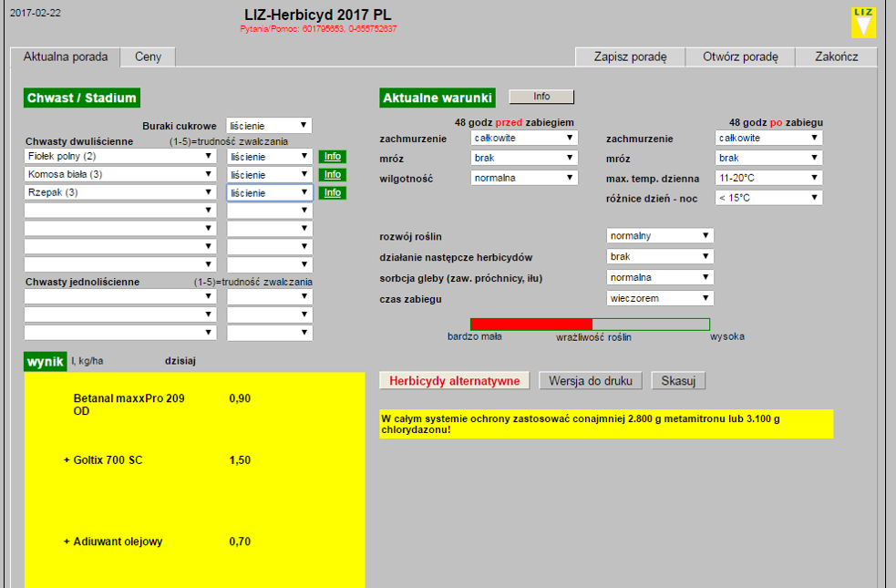Show Herbicydy alternatywne
This screenshot has height=588, width=896.
pyautogui.click(x=454, y=380)
